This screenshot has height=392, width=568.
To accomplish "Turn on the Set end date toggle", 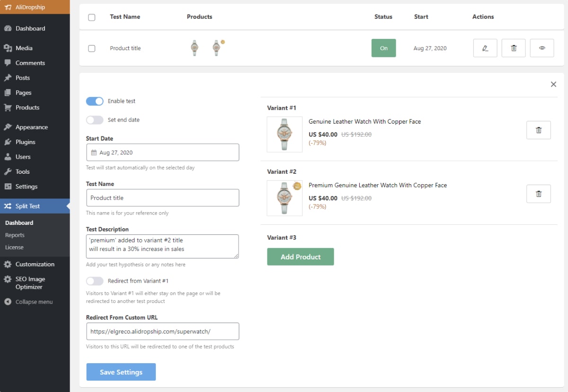I will pyautogui.click(x=95, y=120).
